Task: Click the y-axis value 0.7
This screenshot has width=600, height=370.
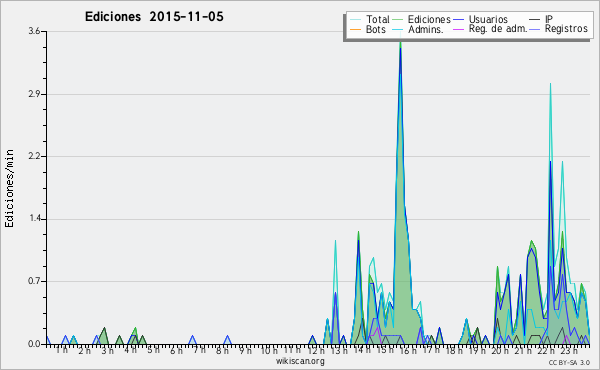Action: click(x=34, y=281)
